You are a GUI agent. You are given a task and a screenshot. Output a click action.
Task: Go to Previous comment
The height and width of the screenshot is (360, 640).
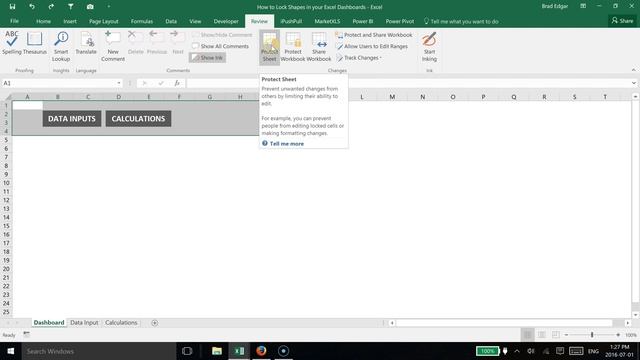coord(157,43)
